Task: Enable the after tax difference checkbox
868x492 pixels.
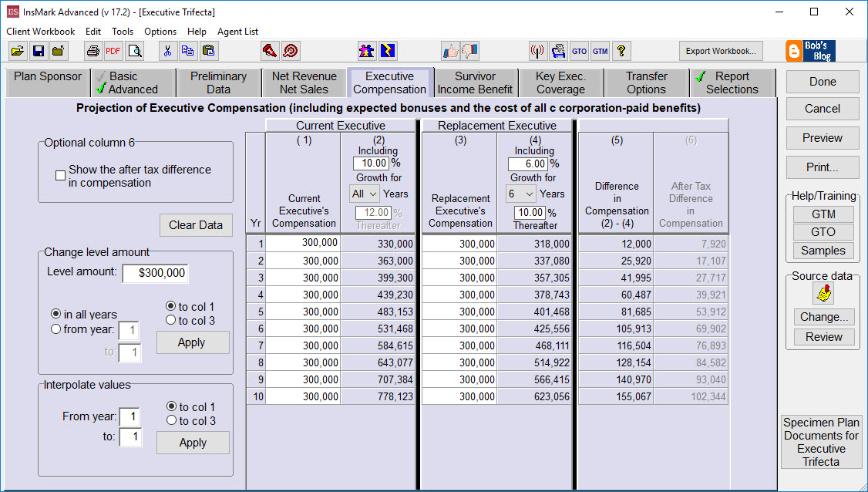Action: coord(60,175)
